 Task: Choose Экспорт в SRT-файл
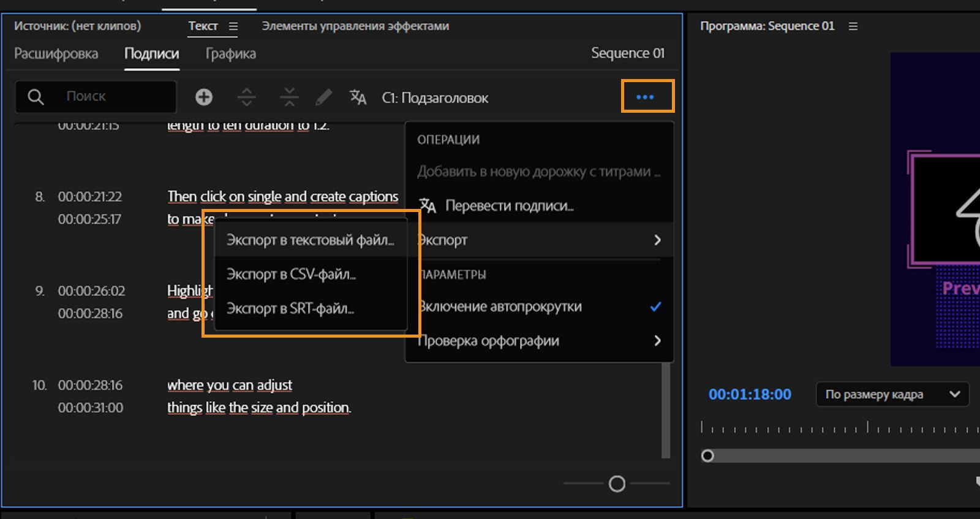[311, 308]
